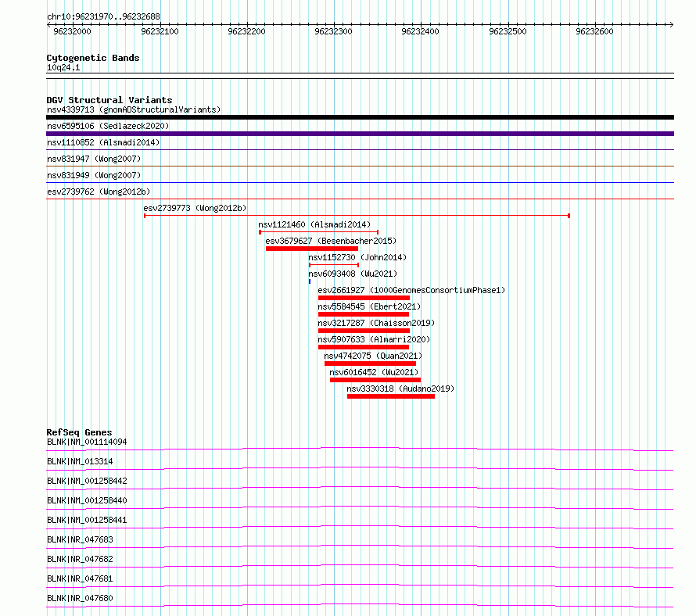Click esv2739773 (Wong2012b) variant label

tap(195, 208)
